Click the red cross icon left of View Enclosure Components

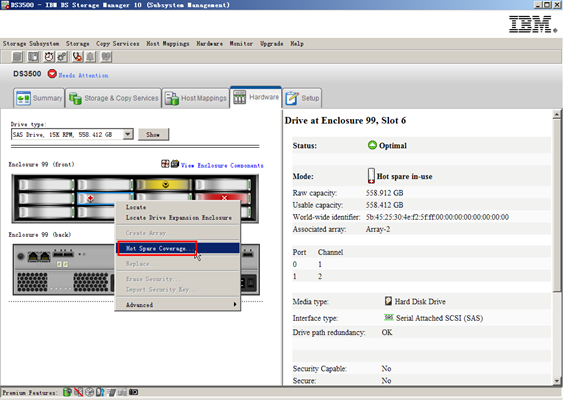[x=165, y=164]
